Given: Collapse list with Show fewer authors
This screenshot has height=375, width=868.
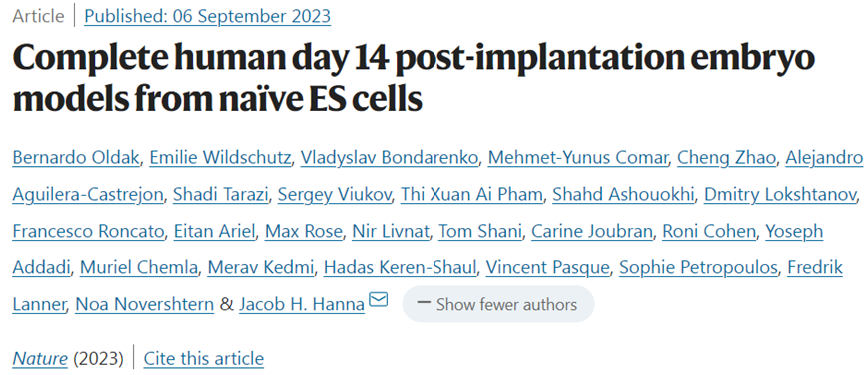Looking at the screenshot, I should tap(497, 304).
